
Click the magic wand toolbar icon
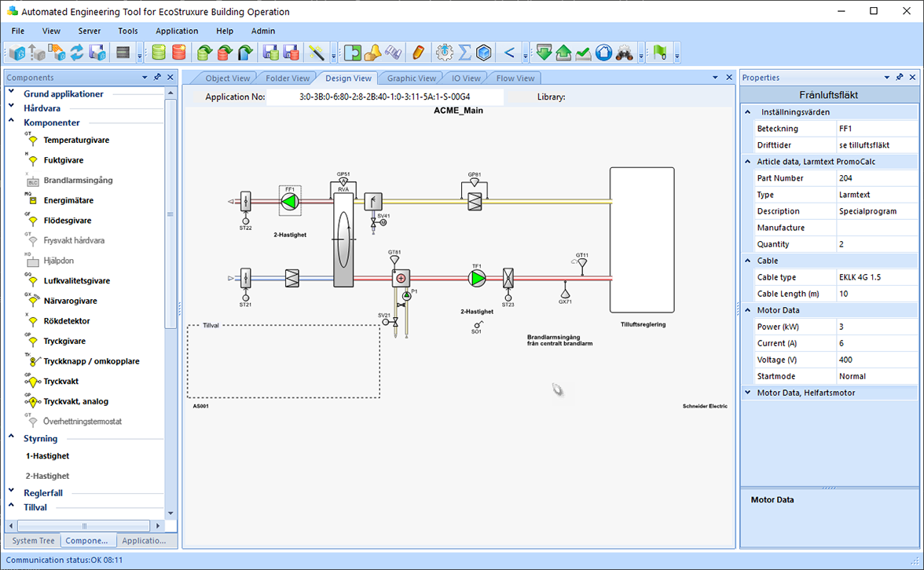317,53
